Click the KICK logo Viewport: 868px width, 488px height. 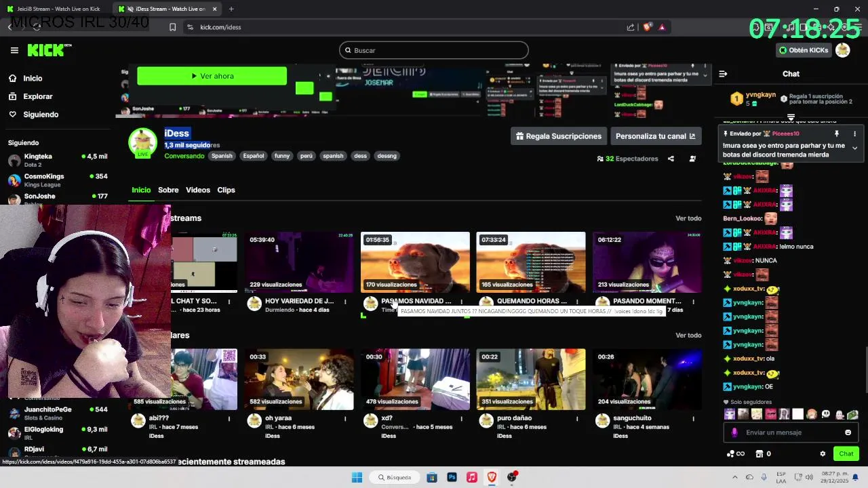click(x=49, y=50)
